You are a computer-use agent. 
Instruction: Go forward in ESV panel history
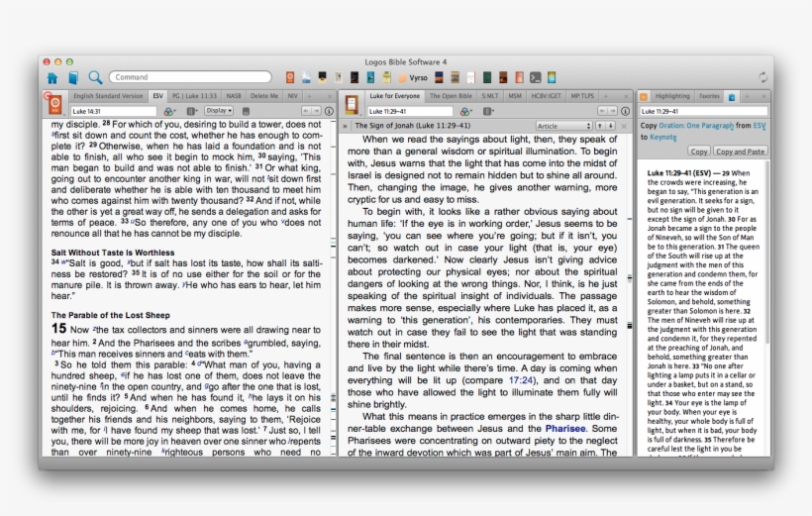315,111
